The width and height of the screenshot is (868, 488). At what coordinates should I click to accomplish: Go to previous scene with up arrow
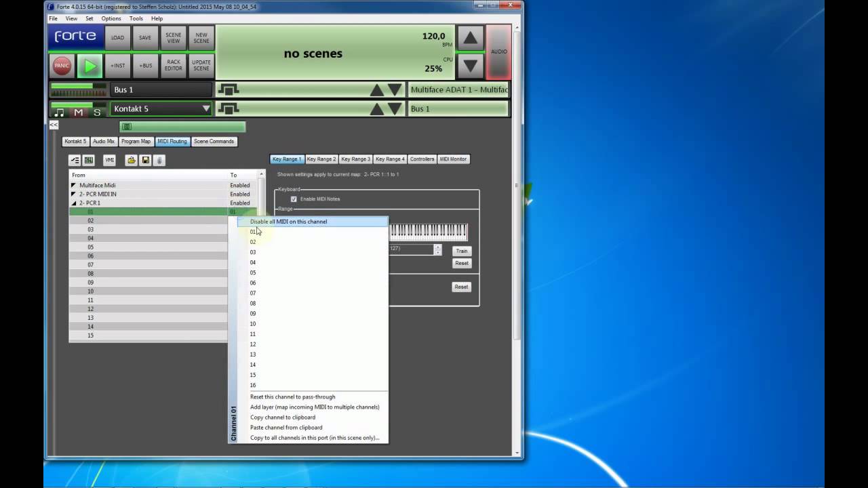(470, 38)
